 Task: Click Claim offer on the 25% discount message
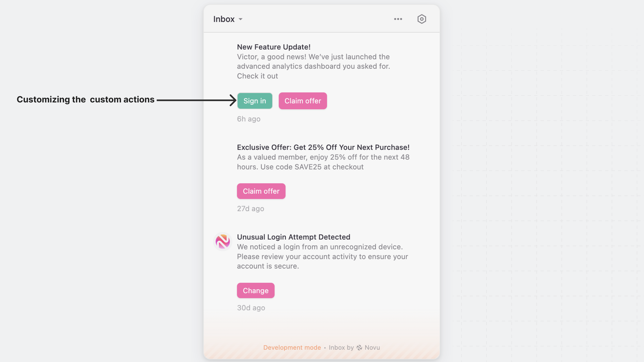[261, 191]
